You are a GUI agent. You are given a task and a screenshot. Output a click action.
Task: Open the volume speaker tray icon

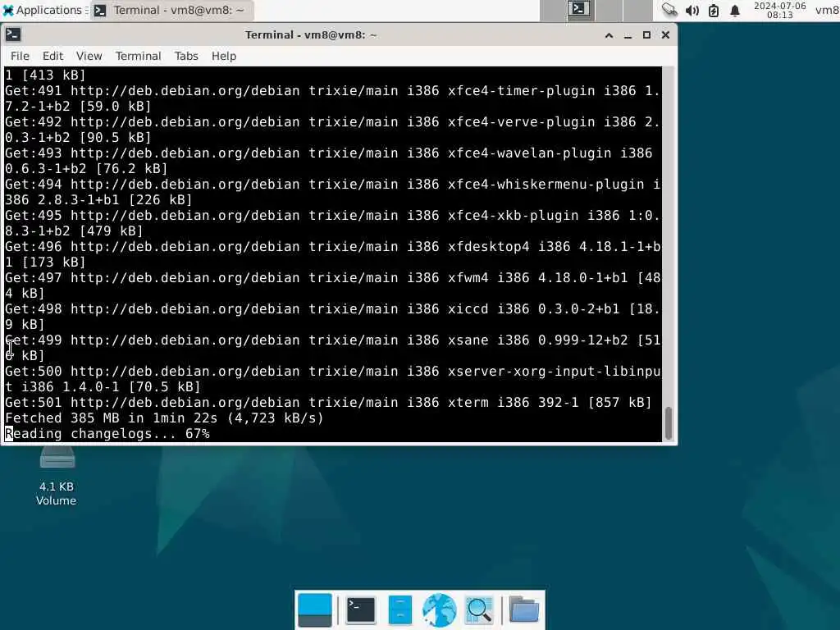tap(692, 10)
